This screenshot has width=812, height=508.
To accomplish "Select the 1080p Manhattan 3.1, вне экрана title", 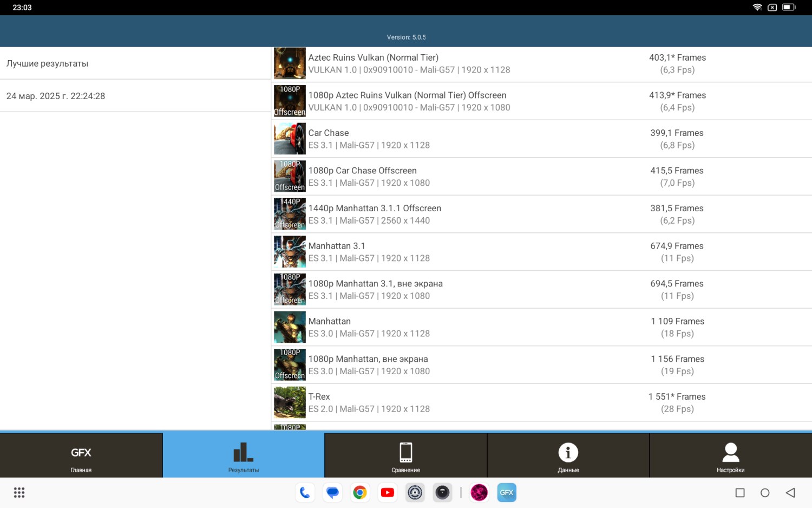I will click(x=376, y=284).
